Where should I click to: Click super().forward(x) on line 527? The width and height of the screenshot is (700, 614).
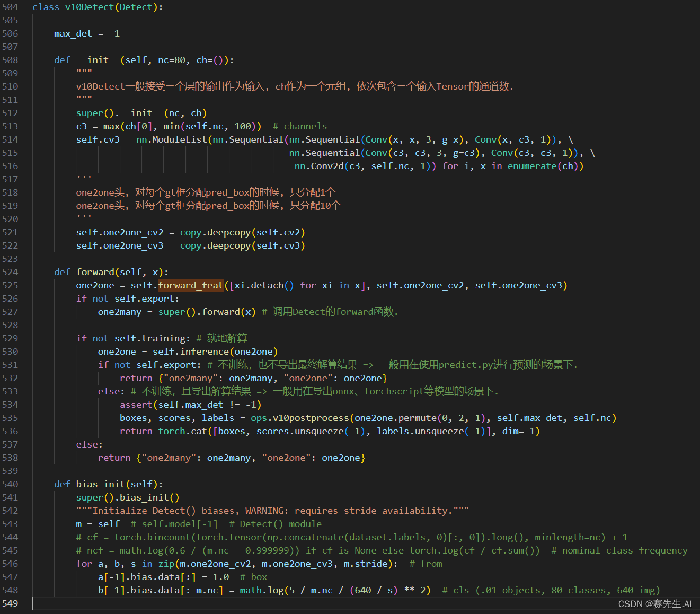pos(207,312)
